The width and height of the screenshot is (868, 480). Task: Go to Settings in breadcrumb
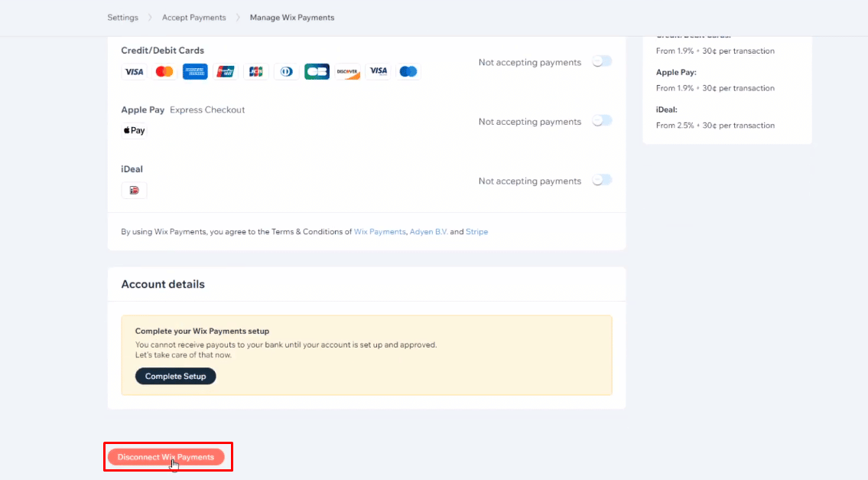pos(123,18)
